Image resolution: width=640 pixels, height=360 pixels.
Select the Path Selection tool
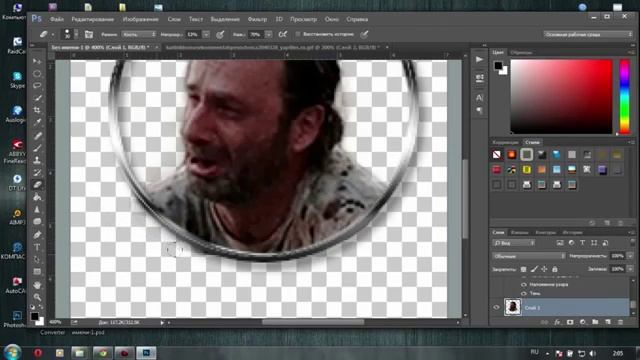(x=37, y=259)
